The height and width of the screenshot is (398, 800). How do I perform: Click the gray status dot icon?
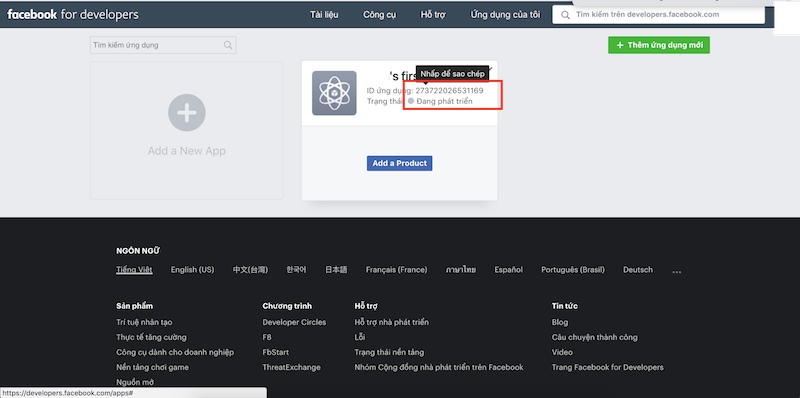tap(411, 101)
